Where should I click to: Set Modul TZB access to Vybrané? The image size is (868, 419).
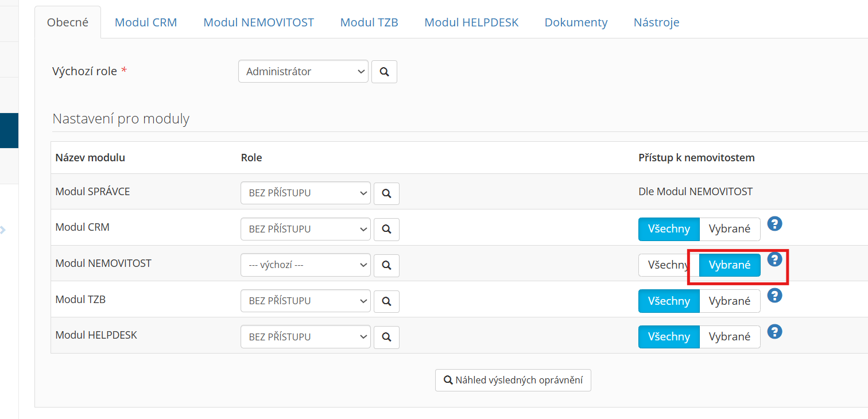tap(729, 301)
